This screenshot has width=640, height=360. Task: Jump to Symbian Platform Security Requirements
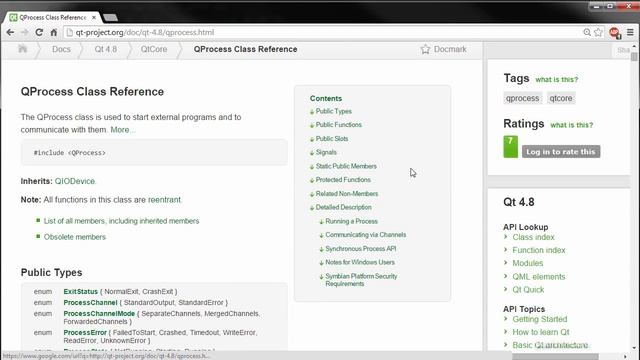[x=361, y=280]
